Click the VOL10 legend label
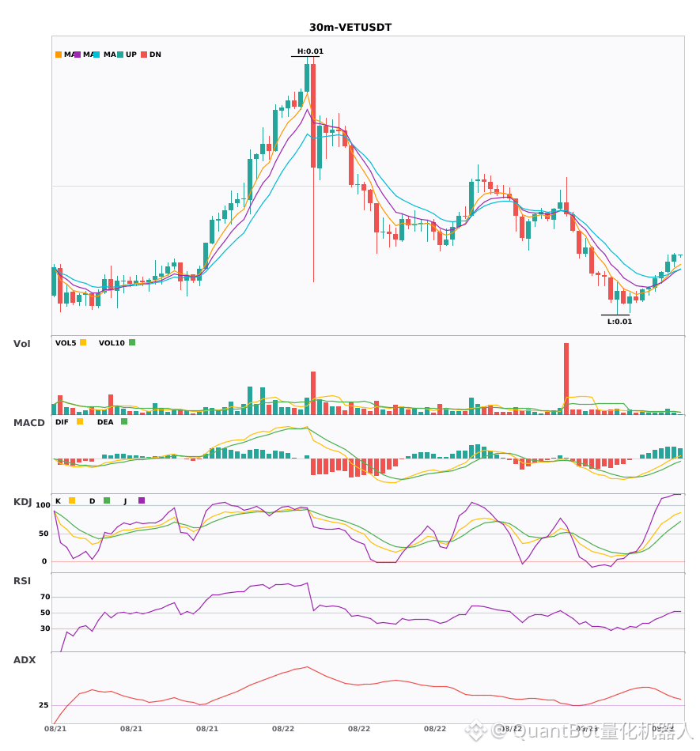700x751 pixels. pos(112,343)
